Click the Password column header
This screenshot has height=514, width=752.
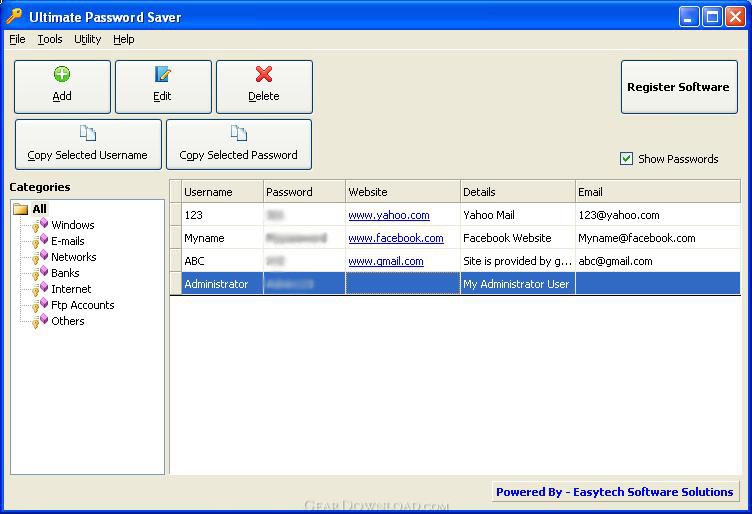click(304, 192)
